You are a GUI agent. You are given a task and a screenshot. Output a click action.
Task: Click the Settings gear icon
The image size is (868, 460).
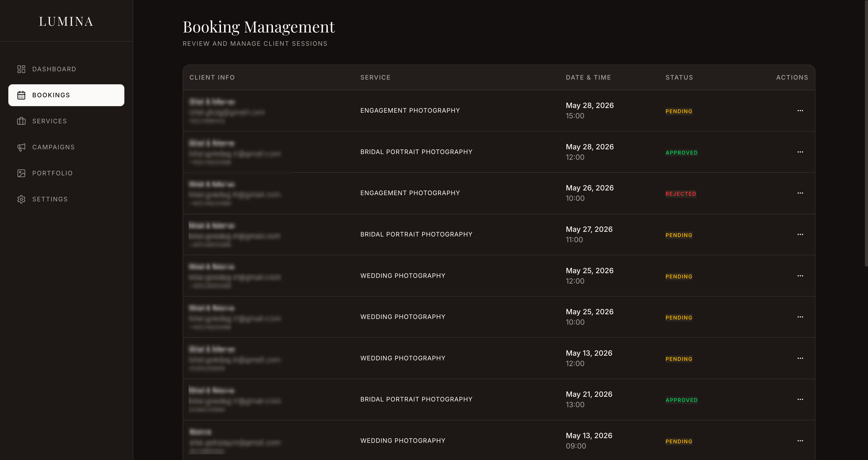coord(21,199)
